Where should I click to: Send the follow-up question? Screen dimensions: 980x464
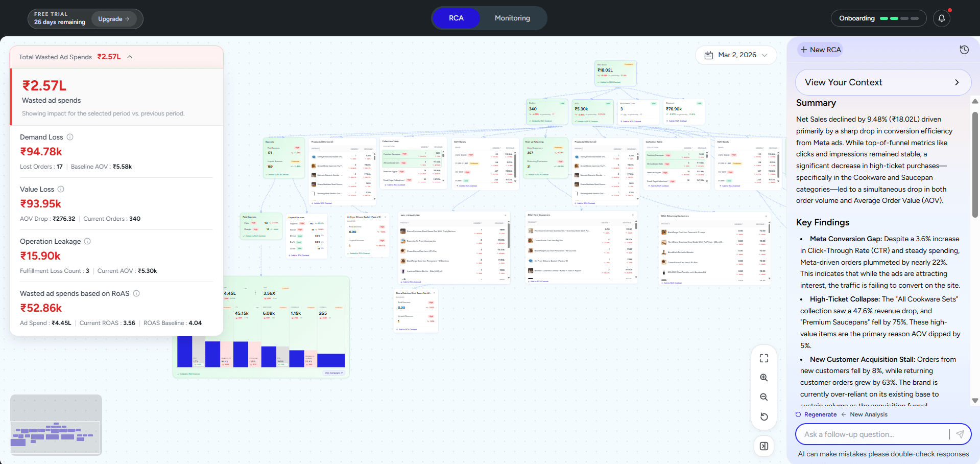pos(960,434)
